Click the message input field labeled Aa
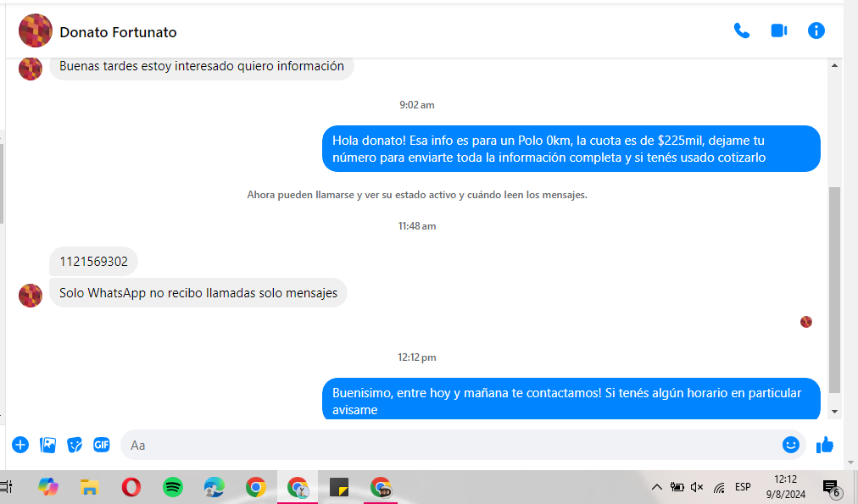This screenshot has width=858, height=504. click(x=449, y=445)
